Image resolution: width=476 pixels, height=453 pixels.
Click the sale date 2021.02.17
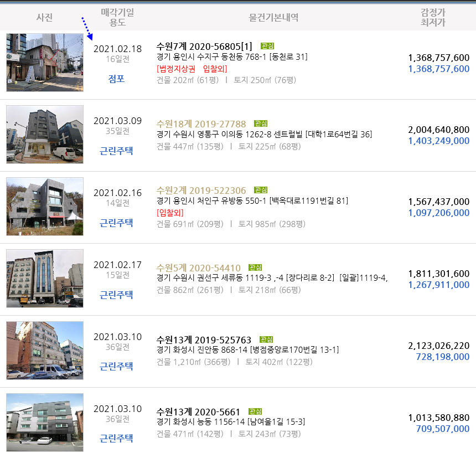coord(117,265)
